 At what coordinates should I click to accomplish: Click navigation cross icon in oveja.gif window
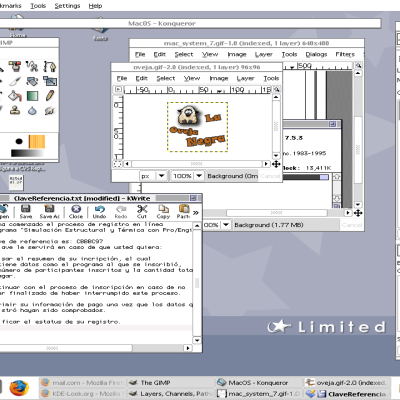point(276,164)
